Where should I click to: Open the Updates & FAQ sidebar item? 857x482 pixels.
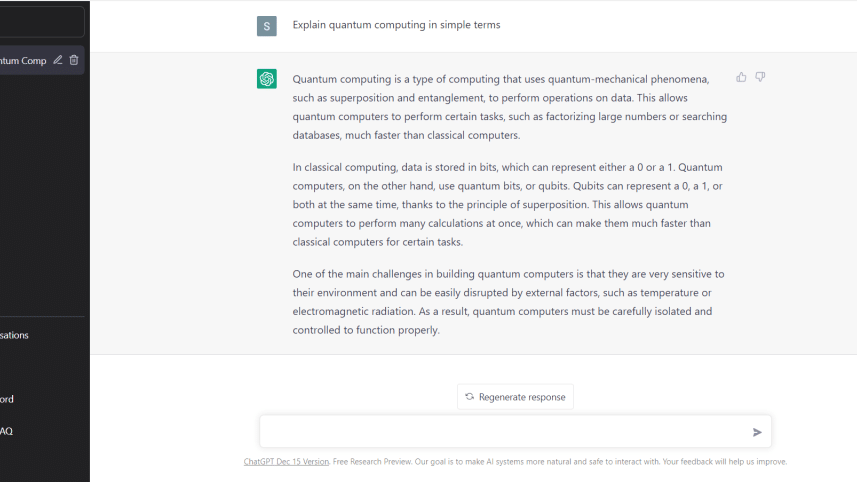click(7, 431)
